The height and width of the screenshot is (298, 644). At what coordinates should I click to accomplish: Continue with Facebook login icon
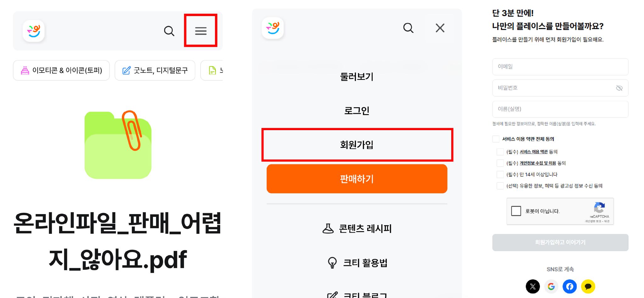569,286
